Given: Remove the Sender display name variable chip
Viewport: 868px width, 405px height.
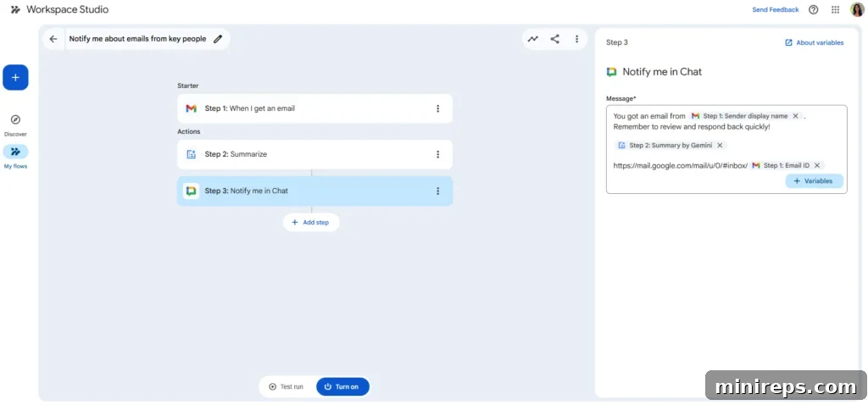Looking at the screenshot, I should (795, 116).
